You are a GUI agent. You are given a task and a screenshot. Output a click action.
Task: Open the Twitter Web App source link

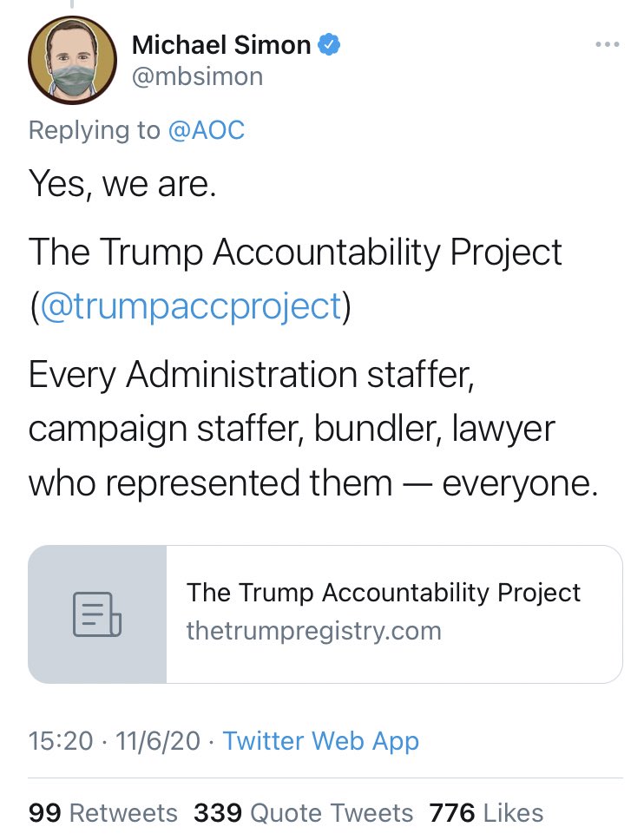point(320,741)
